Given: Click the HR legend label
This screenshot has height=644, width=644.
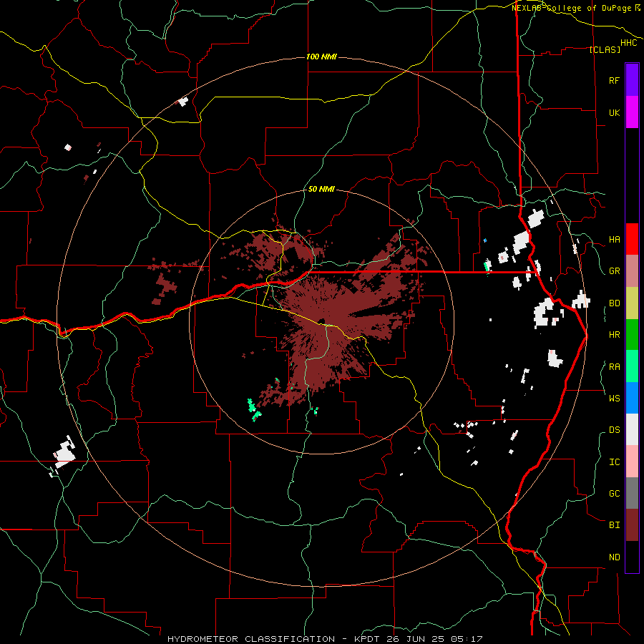Looking at the screenshot, I should pos(614,335).
